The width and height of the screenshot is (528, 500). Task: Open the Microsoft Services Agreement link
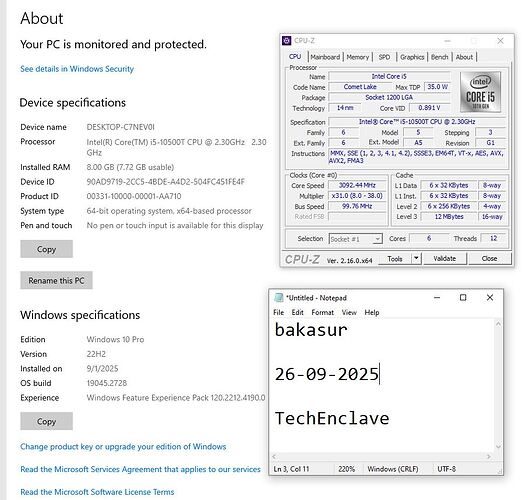pos(140,469)
